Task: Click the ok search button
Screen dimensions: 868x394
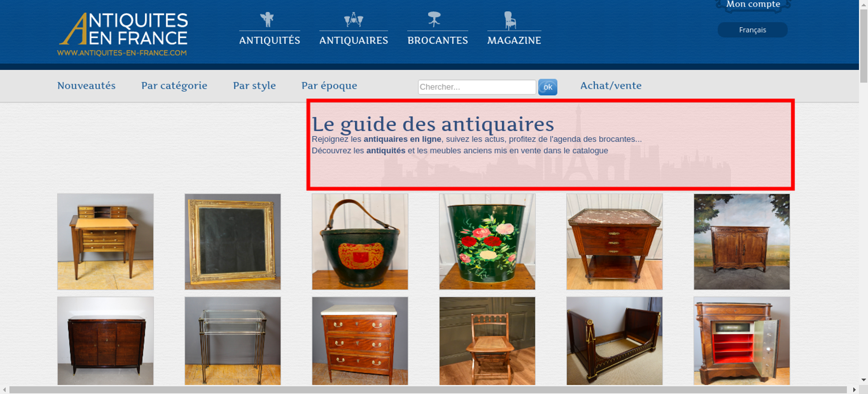Action: click(548, 87)
